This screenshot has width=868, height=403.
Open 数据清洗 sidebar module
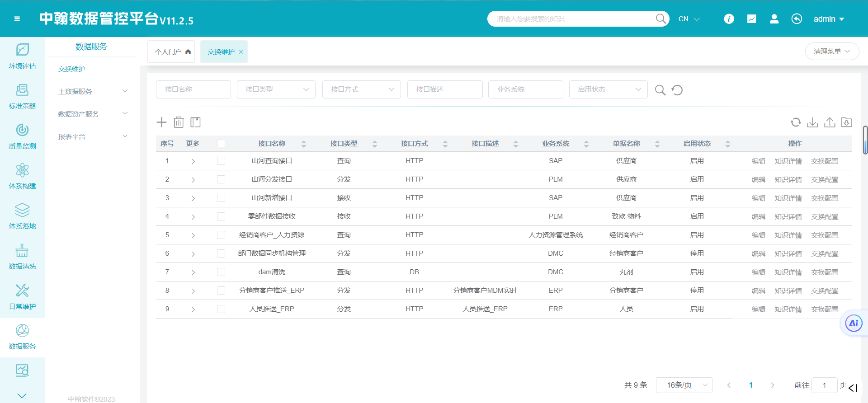point(22,257)
